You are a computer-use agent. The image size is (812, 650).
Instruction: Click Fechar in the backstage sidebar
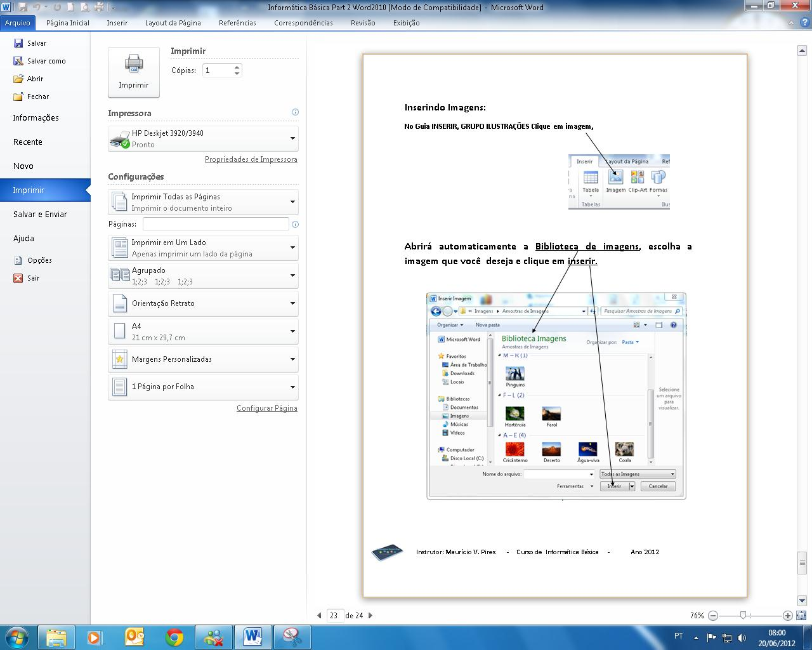(x=31, y=96)
